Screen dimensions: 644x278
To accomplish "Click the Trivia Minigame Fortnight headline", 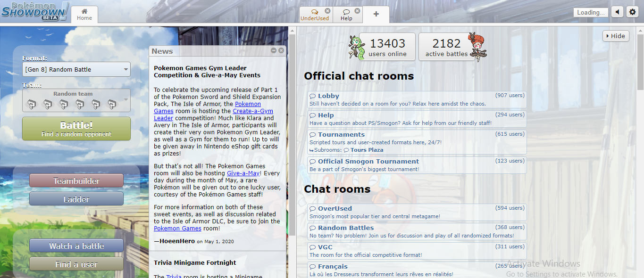I will (x=195, y=262).
